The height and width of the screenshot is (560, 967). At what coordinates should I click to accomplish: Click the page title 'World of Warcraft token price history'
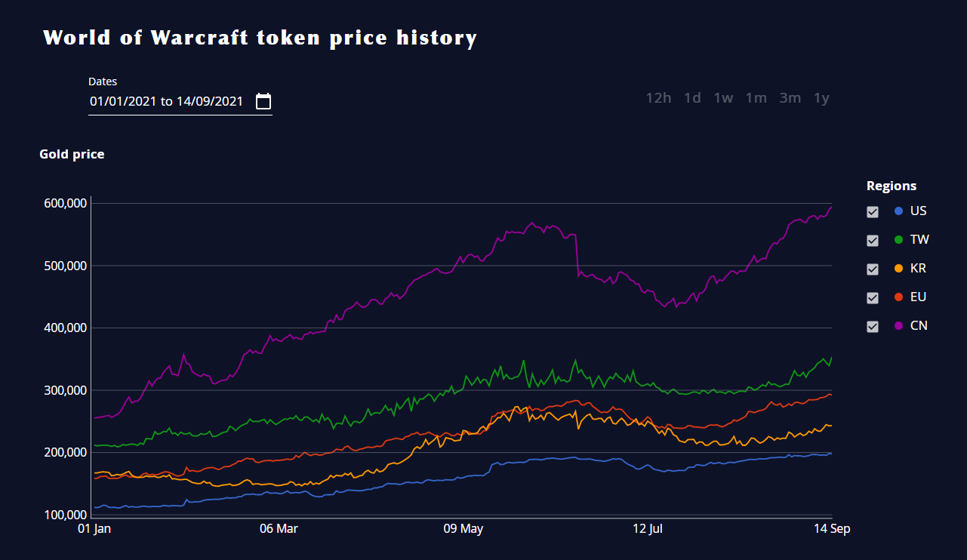click(x=260, y=38)
